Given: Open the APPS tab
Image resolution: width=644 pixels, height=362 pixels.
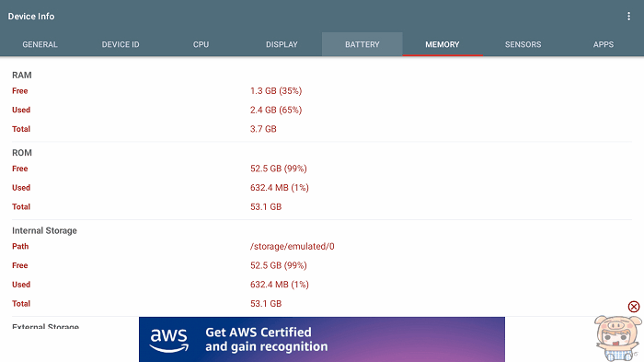Looking at the screenshot, I should pyautogui.click(x=604, y=44).
